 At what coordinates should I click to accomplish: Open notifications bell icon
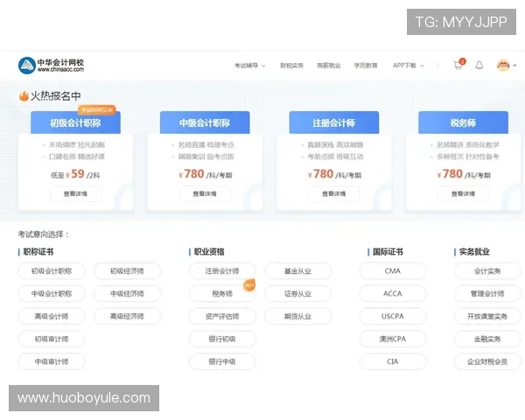pyautogui.click(x=479, y=66)
